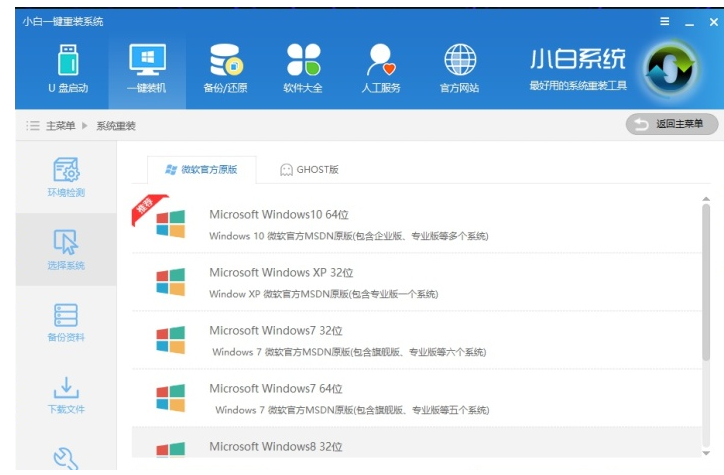Open the hamburger menu in title bar
This screenshot has width=724, height=475.
(664, 21)
